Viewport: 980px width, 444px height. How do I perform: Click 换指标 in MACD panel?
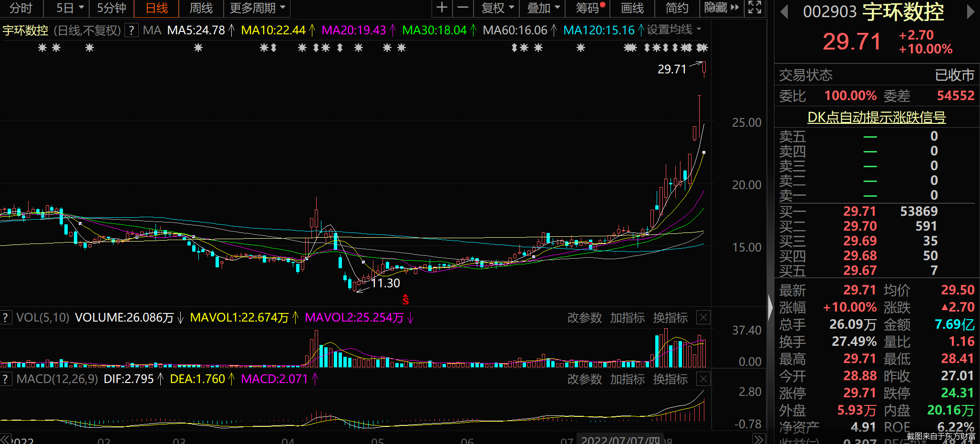click(x=671, y=379)
